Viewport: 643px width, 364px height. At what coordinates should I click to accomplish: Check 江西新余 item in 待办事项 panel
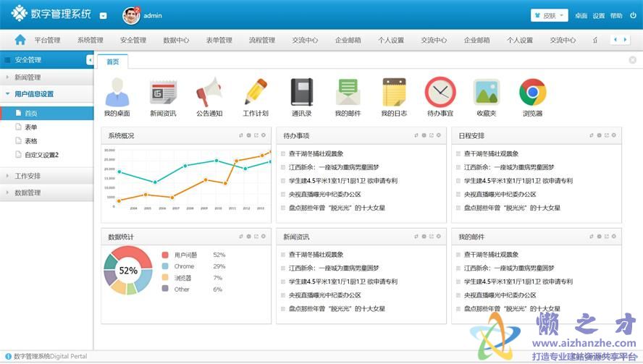tap(283, 167)
